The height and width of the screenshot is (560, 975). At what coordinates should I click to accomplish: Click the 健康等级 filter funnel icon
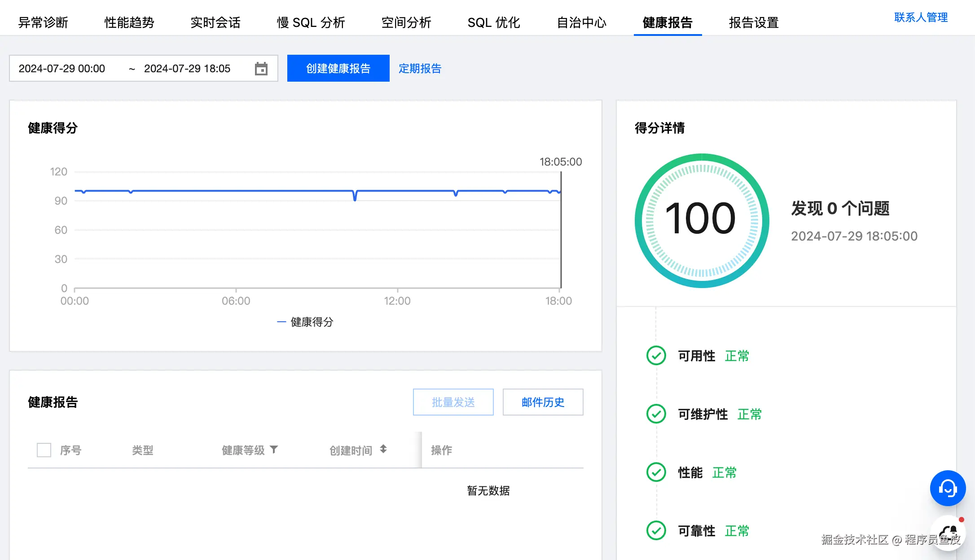tap(274, 449)
